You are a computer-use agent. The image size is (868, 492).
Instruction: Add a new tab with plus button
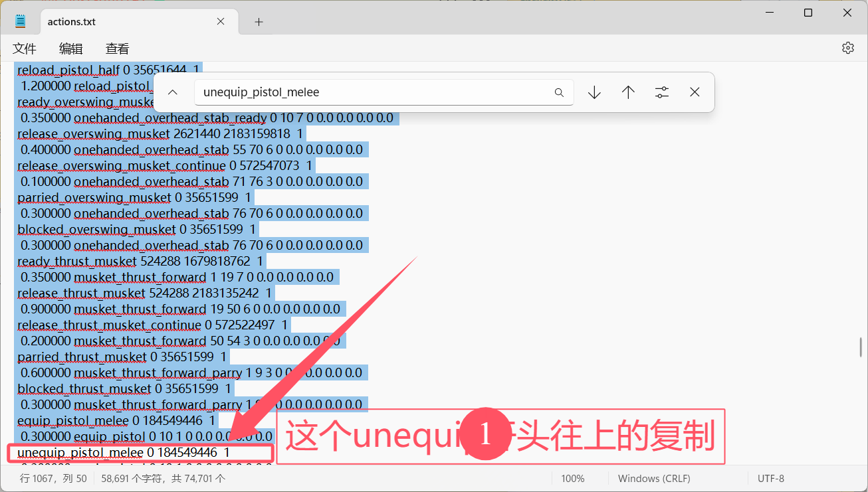[259, 22]
